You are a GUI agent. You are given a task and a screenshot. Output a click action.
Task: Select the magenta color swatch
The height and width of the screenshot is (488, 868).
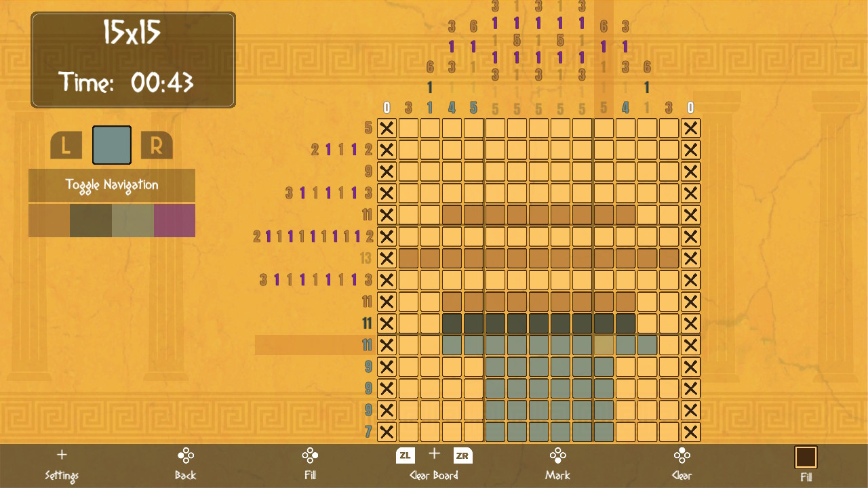tap(174, 220)
